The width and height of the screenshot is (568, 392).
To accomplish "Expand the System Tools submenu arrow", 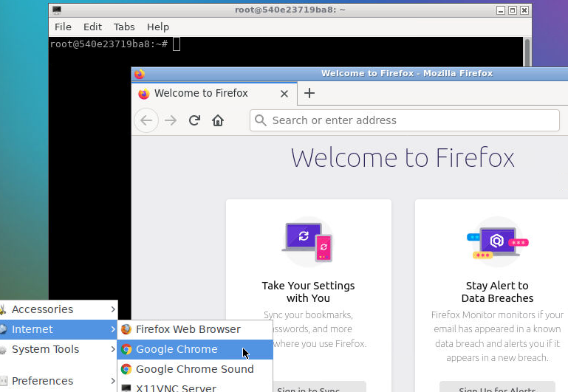I will click(113, 349).
